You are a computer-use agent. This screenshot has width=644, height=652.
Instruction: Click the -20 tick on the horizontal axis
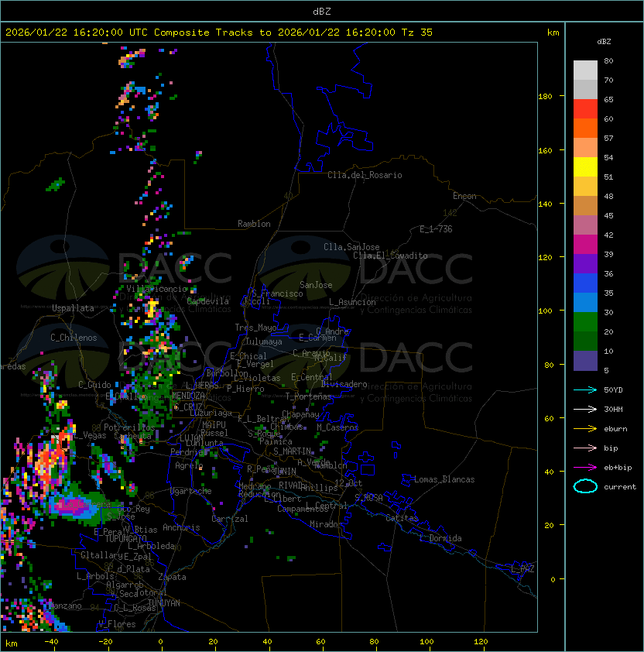(105, 642)
